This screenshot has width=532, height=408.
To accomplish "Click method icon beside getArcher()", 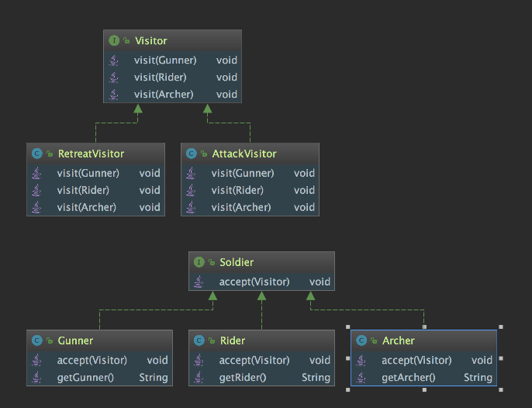I will coord(361,378).
